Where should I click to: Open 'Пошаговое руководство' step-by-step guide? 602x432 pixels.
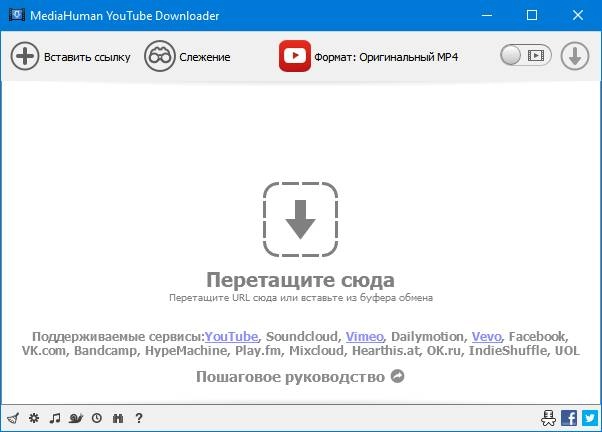point(290,377)
